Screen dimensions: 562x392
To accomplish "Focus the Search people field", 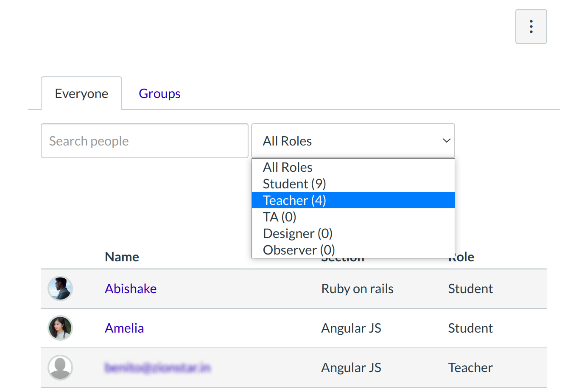I will coord(144,141).
